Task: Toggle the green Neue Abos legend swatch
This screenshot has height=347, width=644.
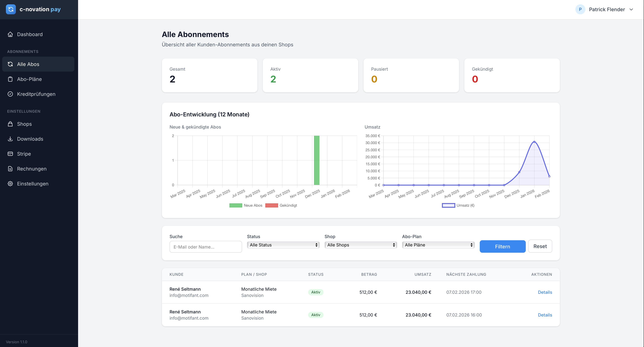Action: click(x=236, y=206)
